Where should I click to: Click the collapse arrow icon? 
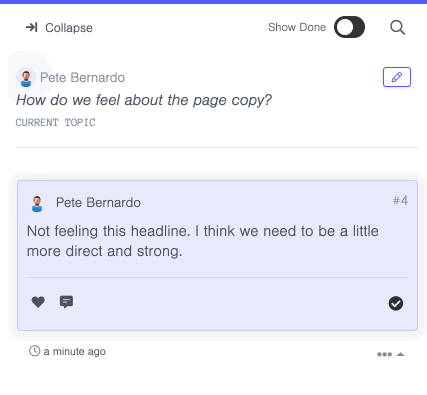click(x=32, y=27)
